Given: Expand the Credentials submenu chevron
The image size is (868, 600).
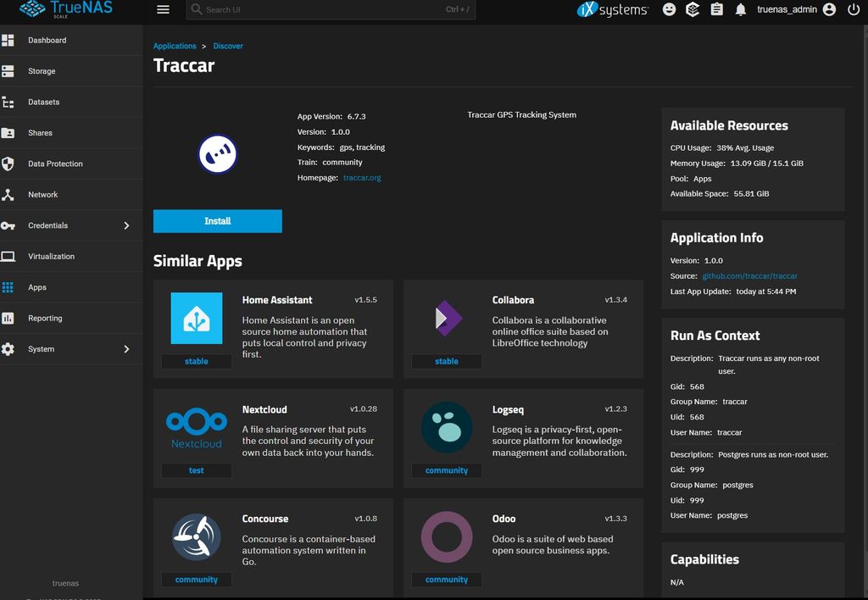Looking at the screenshot, I should (126, 225).
